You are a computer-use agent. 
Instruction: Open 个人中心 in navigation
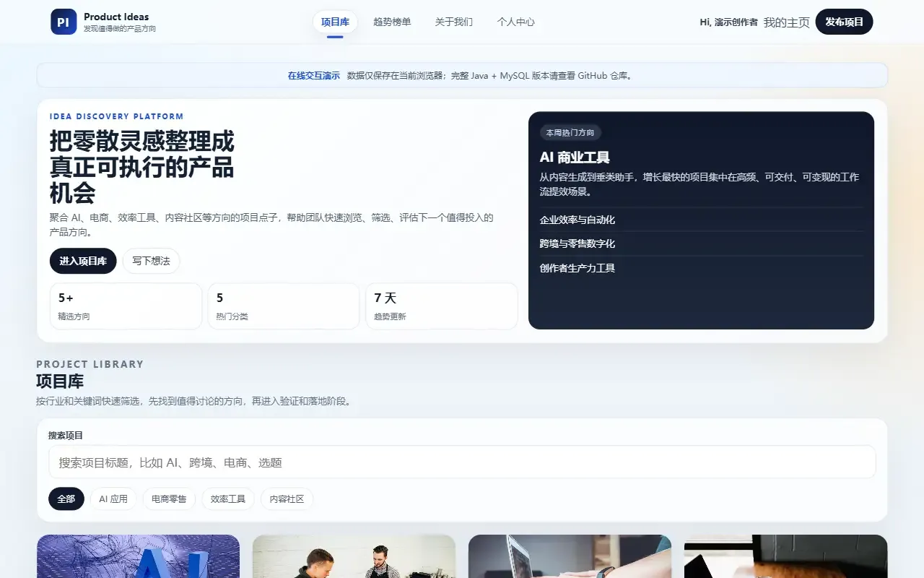516,22
